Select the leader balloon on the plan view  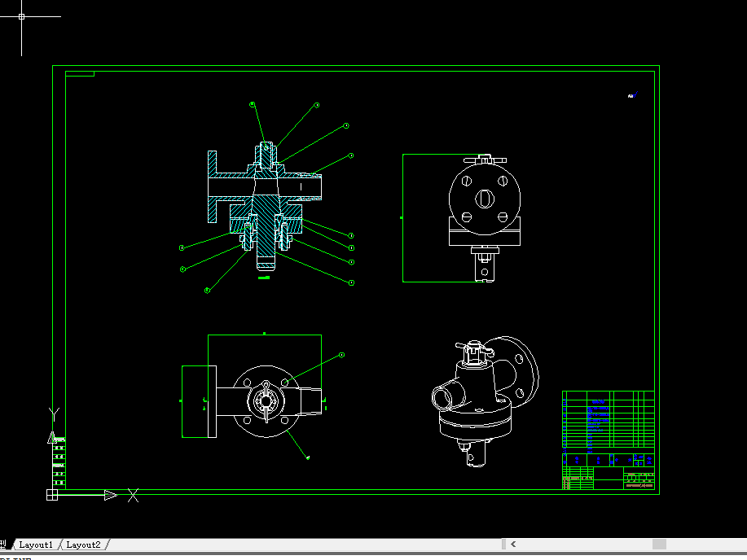341,355
